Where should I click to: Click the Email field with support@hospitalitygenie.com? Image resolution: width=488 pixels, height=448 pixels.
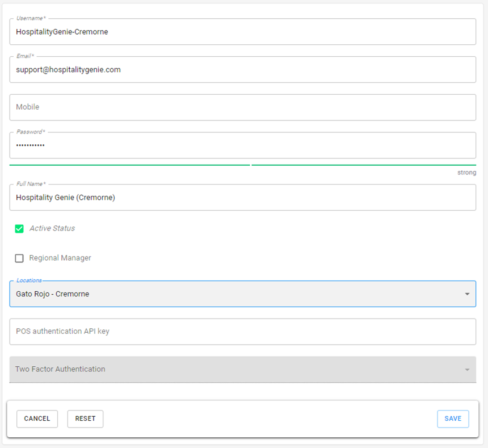coord(242,70)
